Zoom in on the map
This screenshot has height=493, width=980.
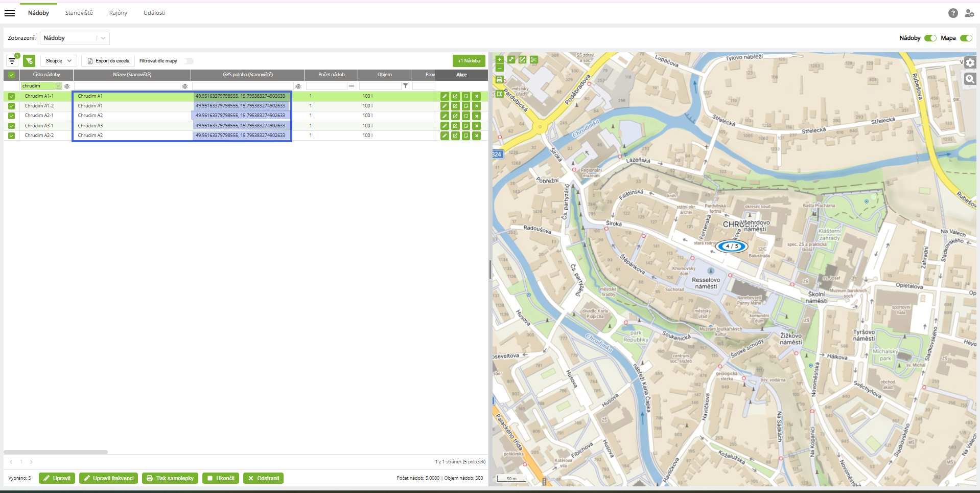(500, 60)
